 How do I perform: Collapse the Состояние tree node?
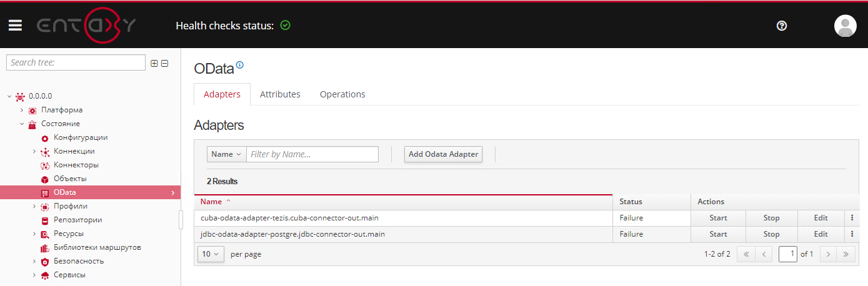22,124
